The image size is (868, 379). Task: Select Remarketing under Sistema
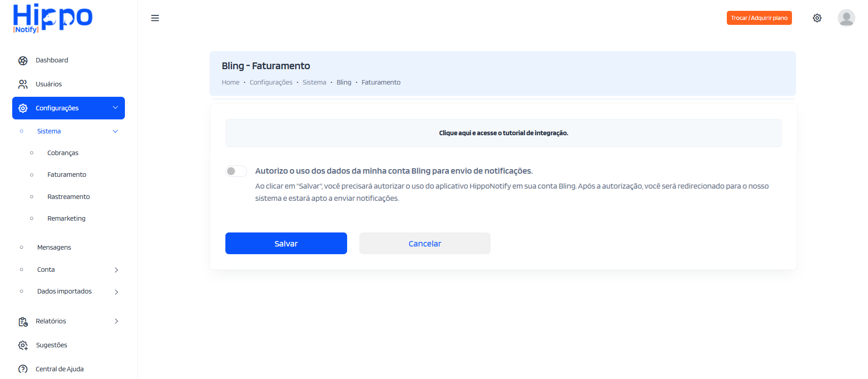(x=66, y=218)
